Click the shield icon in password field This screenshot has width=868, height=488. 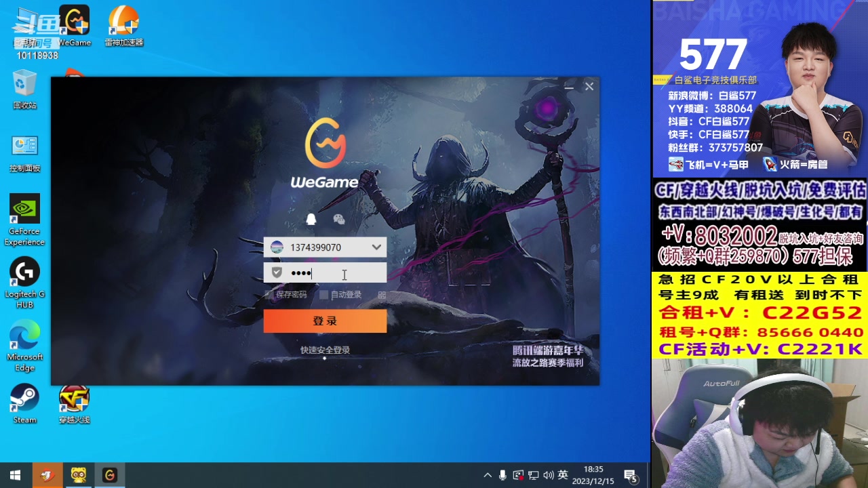pos(277,272)
